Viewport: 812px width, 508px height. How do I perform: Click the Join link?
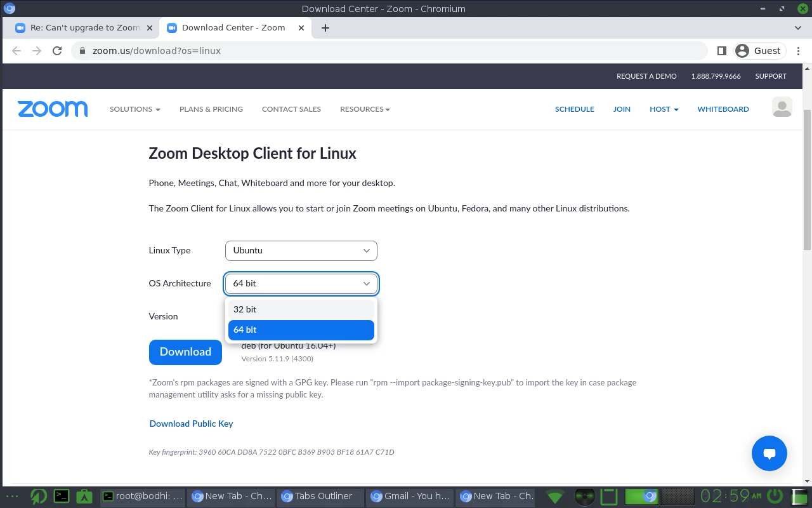(x=622, y=109)
